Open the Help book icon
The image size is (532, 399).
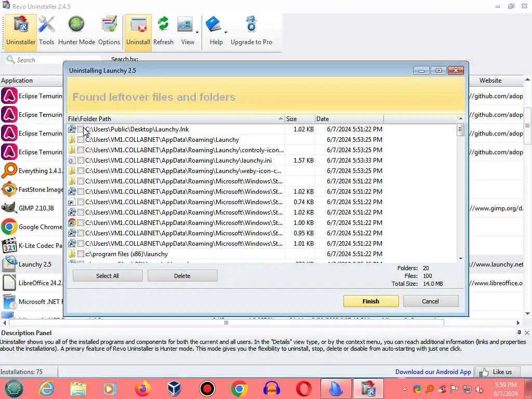214,32
